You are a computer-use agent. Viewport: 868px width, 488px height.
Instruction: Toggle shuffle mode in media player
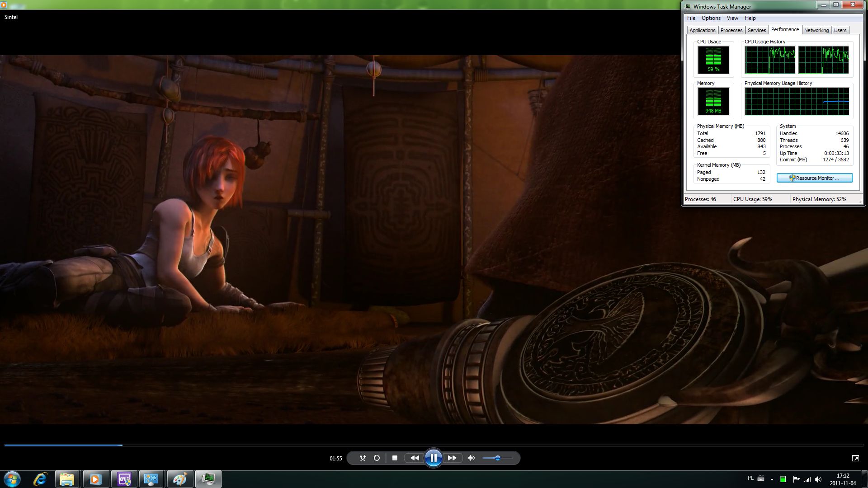coord(363,458)
